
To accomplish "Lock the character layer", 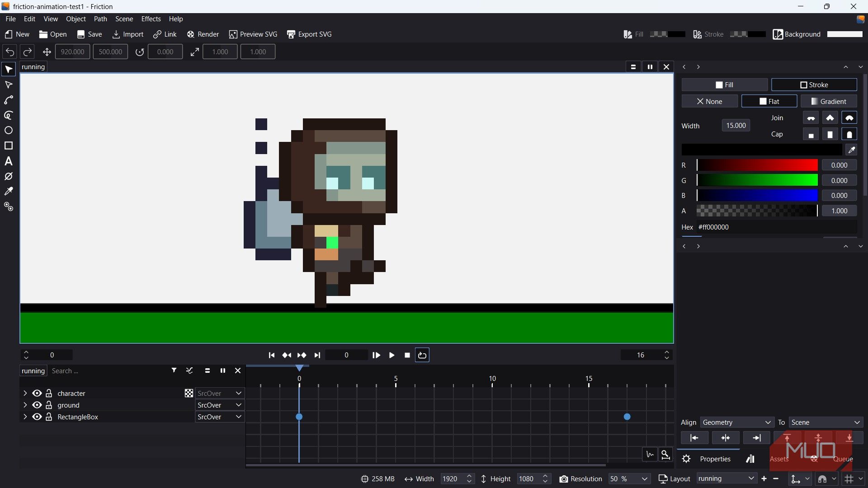I will click(49, 394).
